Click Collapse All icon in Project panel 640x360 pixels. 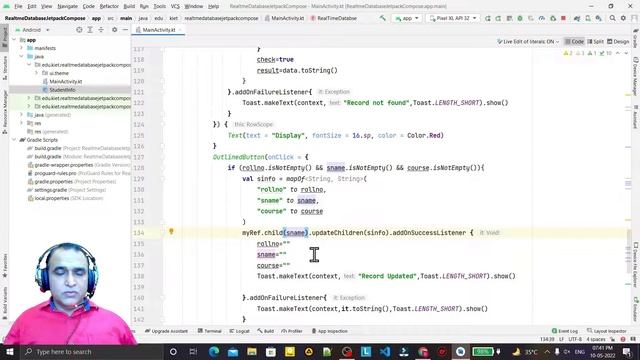click(x=101, y=30)
